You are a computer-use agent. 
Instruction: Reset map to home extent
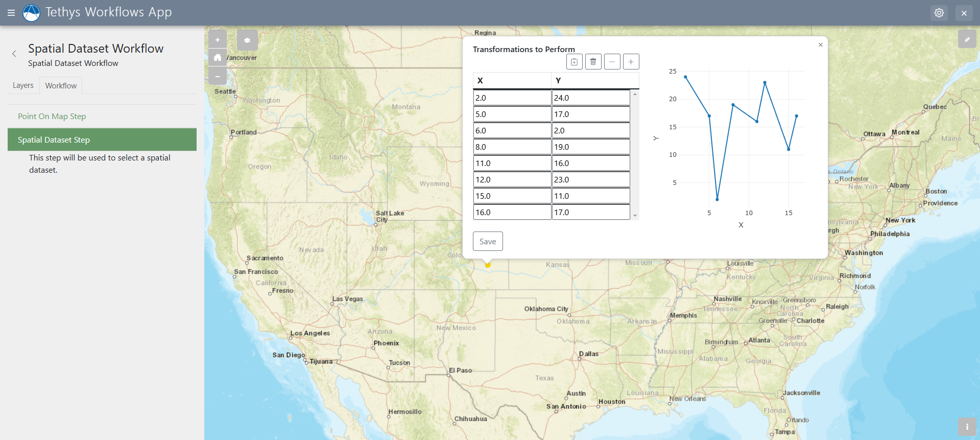[x=218, y=57]
